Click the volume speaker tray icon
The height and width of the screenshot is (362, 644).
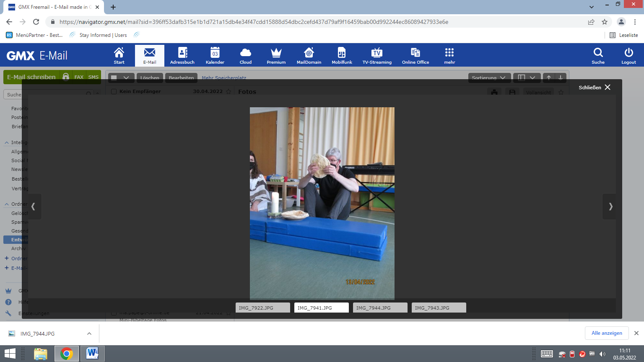click(x=602, y=354)
